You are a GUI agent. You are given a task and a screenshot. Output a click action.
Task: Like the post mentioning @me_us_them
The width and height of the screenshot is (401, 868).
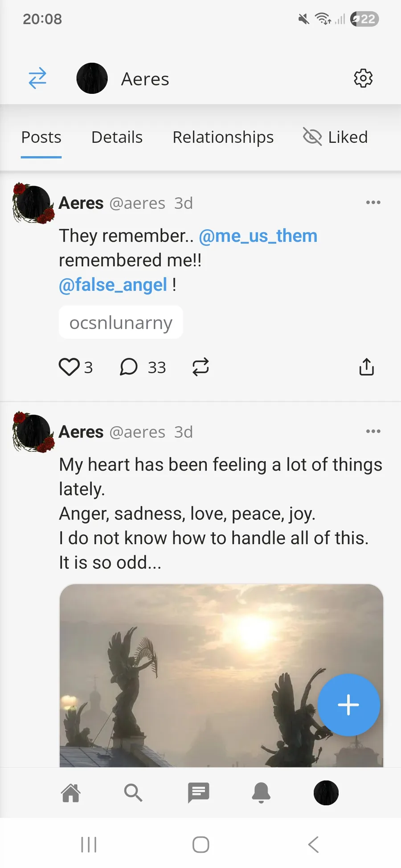(70, 367)
